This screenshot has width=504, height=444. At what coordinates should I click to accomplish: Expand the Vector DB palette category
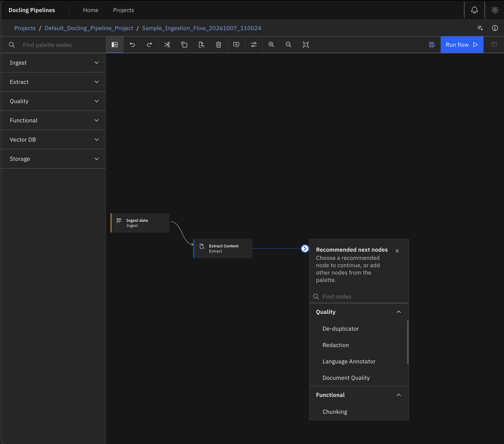coord(53,140)
